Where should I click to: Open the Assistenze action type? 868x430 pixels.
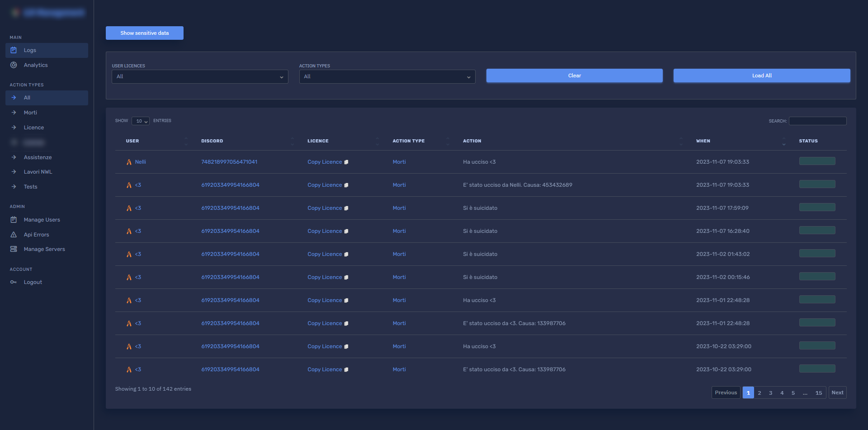[x=38, y=157]
